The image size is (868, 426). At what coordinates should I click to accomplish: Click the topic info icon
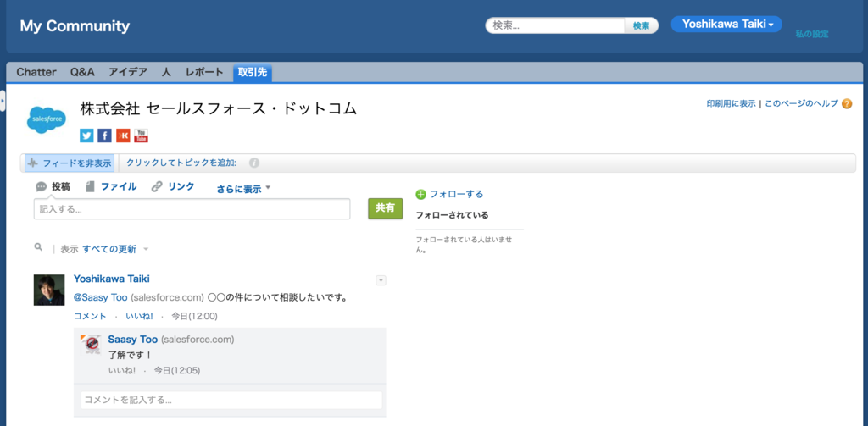coord(254,163)
